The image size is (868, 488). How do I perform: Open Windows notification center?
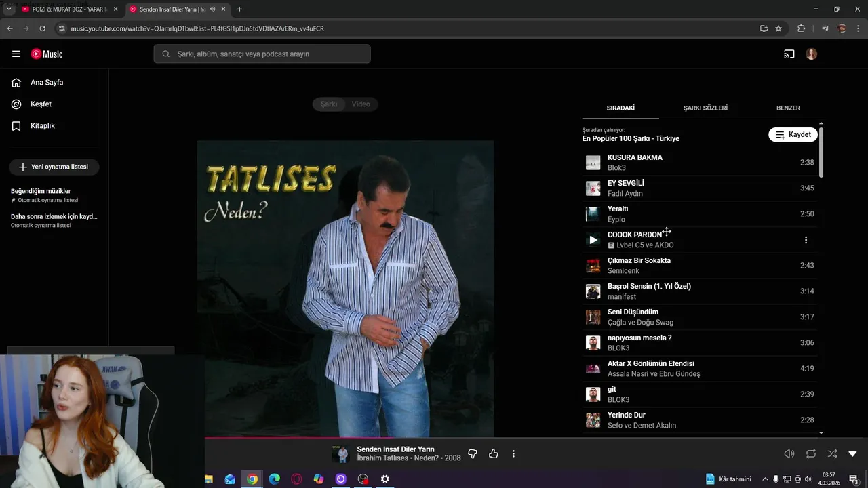pos(854,479)
